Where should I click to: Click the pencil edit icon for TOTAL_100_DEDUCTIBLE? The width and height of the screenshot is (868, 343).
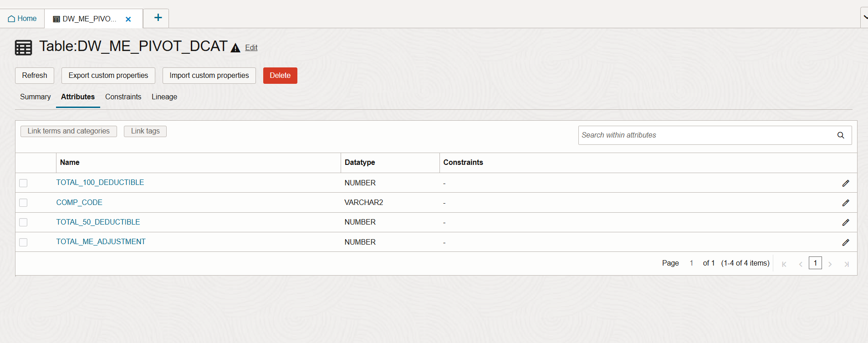pyautogui.click(x=845, y=183)
